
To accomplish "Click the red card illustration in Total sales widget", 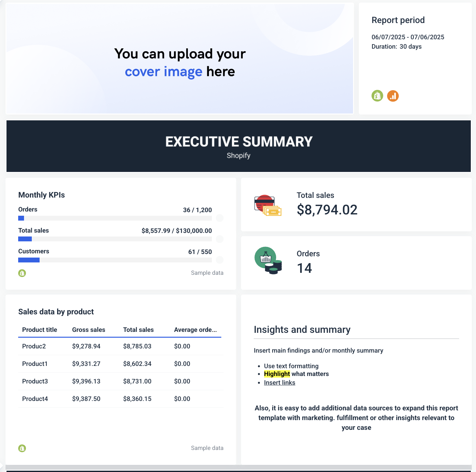I will pos(264,201).
